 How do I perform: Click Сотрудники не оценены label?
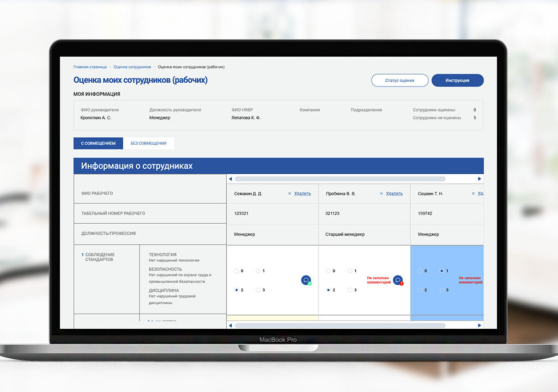coord(436,118)
